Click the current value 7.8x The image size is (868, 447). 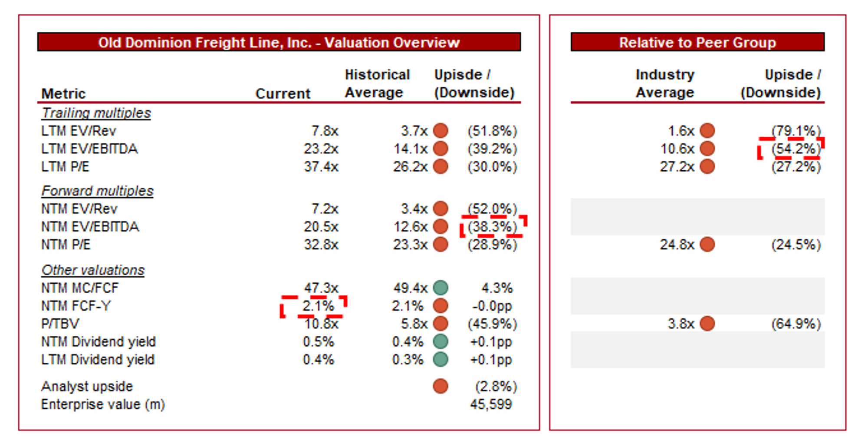[325, 131]
